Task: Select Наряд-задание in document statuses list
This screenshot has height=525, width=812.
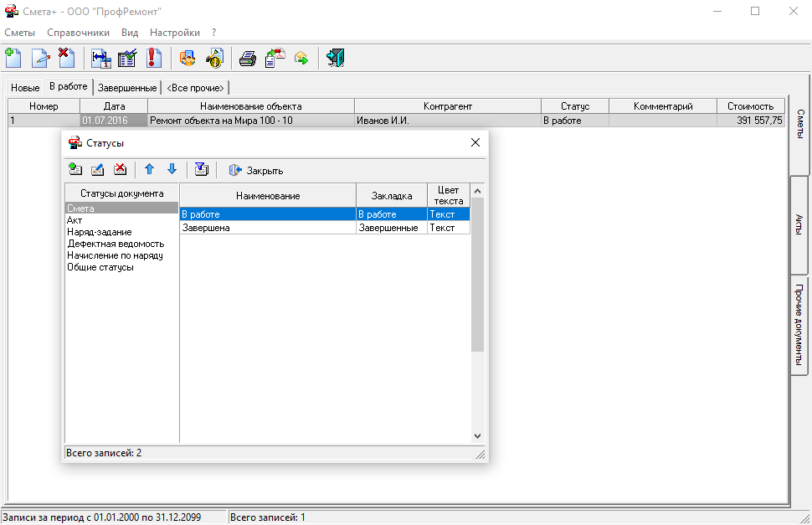Action: (x=99, y=232)
